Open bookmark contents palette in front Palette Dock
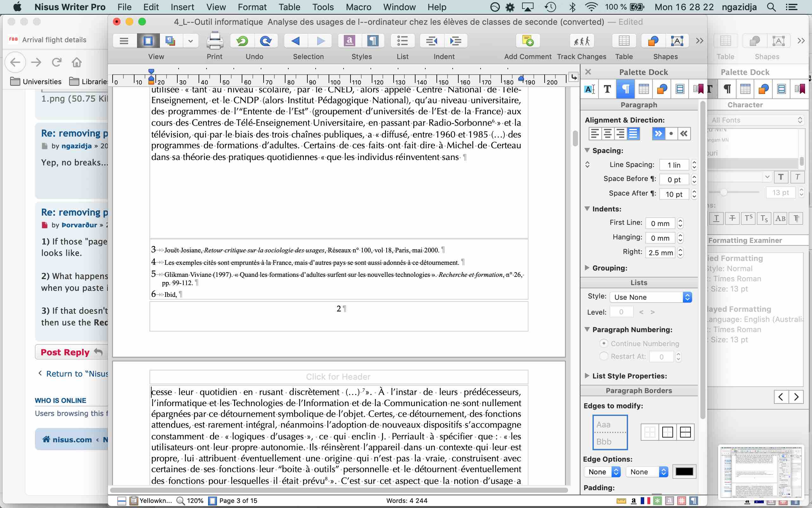The width and height of the screenshot is (812, 508). 698,89
